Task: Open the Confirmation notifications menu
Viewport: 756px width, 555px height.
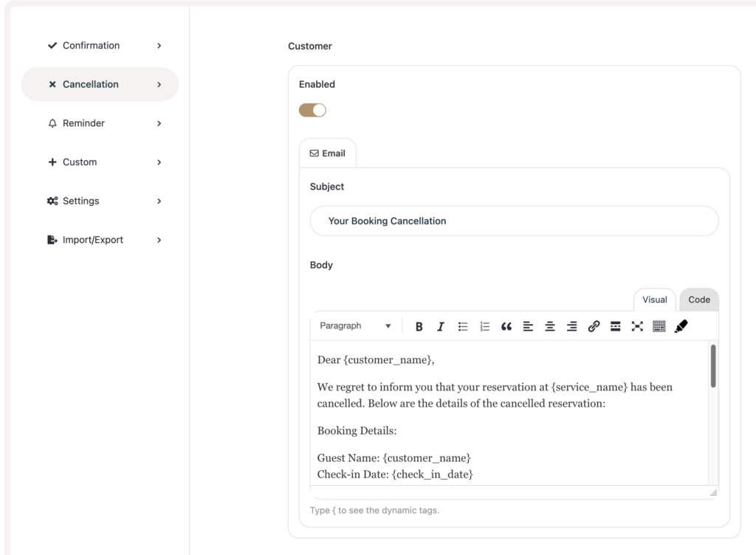Action: [x=91, y=46]
